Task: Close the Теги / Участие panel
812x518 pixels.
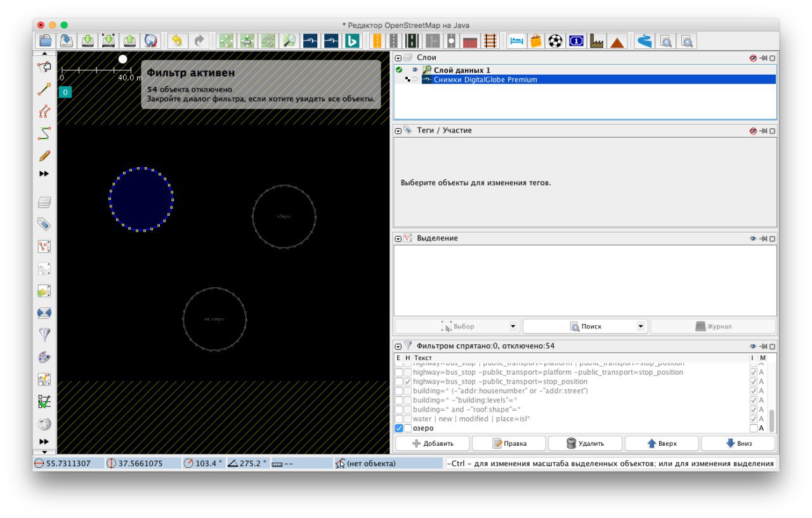Action: [773, 131]
